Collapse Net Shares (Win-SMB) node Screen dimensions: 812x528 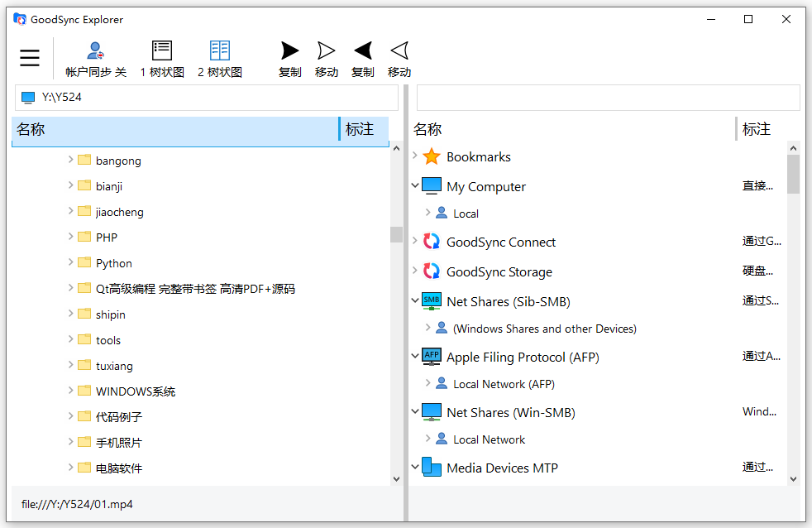click(x=415, y=411)
